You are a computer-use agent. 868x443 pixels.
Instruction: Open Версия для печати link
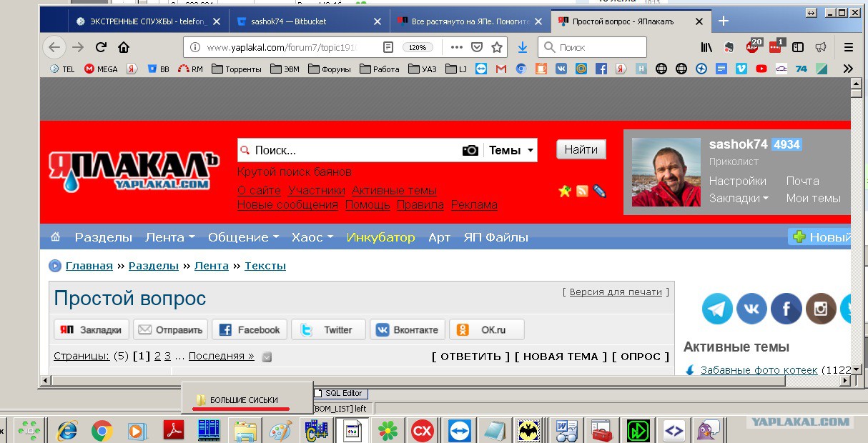[x=616, y=292]
